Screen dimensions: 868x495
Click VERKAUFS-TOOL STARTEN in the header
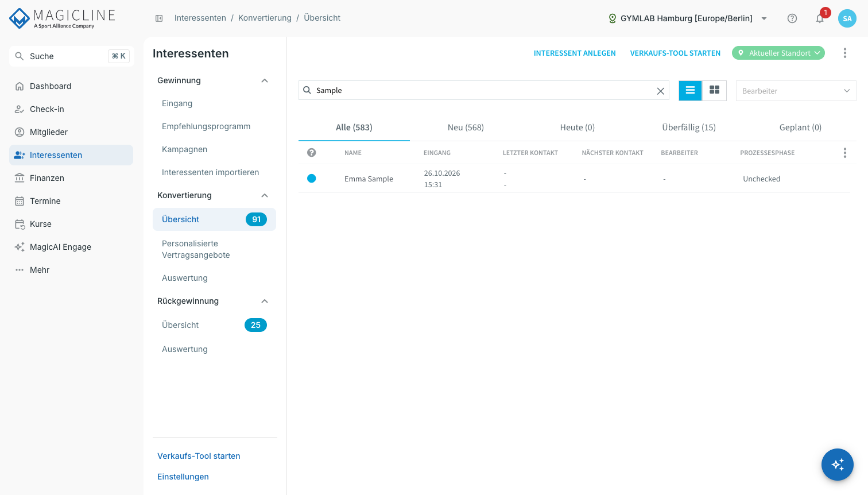(675, 53)
